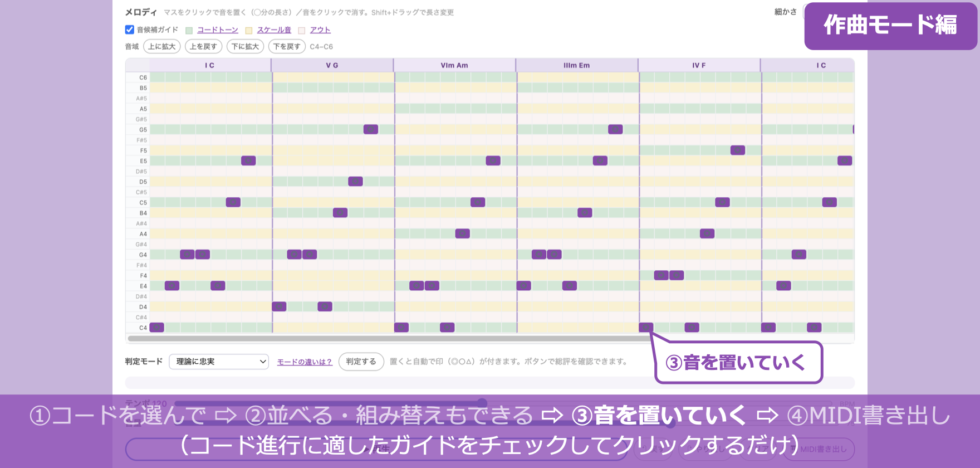Click the 上に拡大 range button
Screen dimensions: 980x468
click(162, 46)
